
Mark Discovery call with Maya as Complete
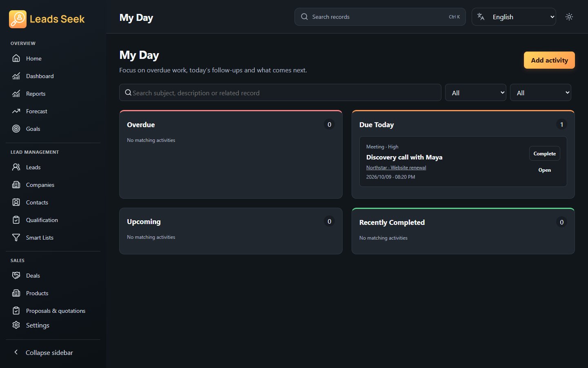[x=545, y=154]
